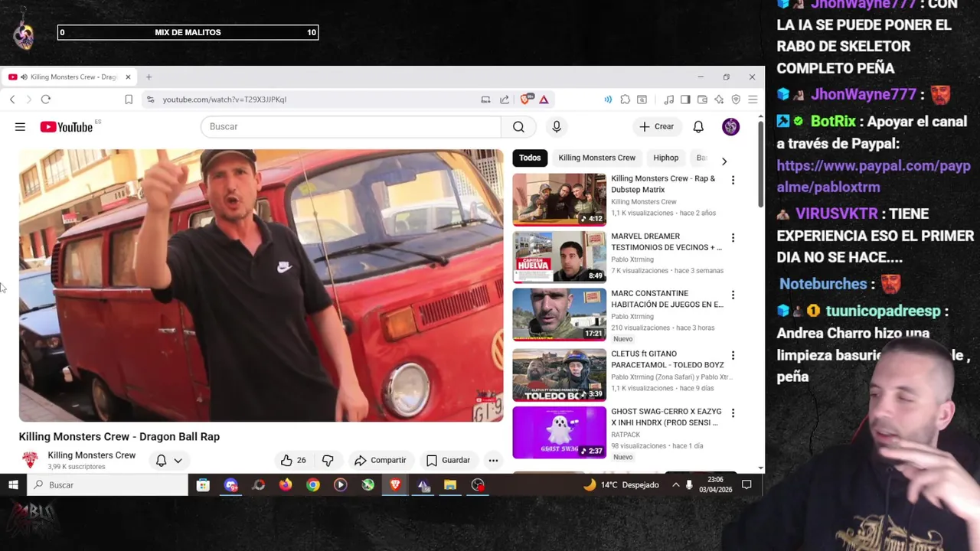This screenshot has height=551, width=980.
Task: Click the Windows taskbar Buscar search box
Action: point(107,484)
